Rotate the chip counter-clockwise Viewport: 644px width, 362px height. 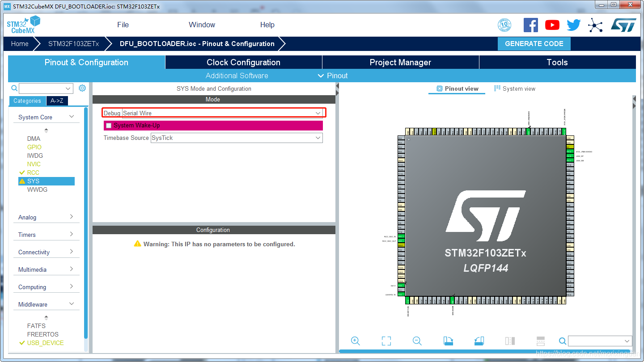(479, 341)
